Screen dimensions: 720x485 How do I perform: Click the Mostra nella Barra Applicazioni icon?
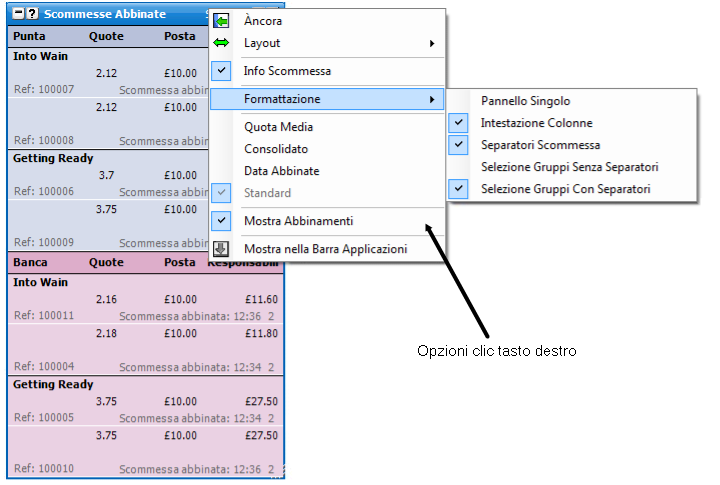point(221,248)
